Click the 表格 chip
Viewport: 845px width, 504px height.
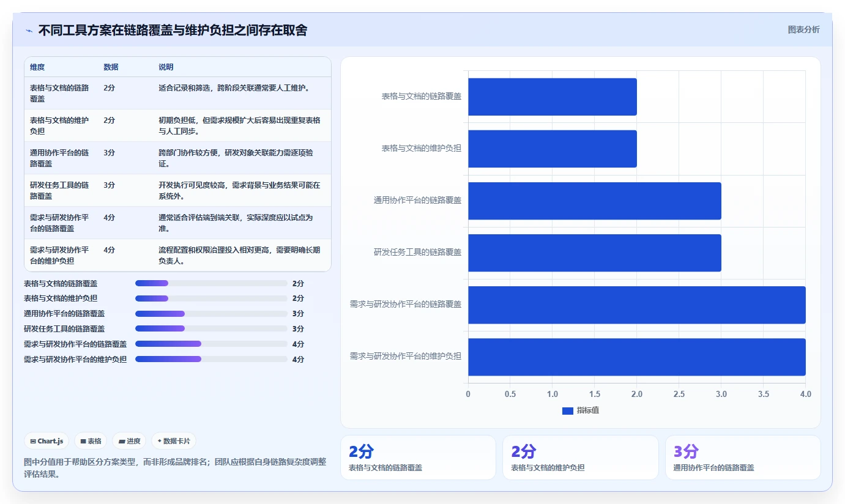tap(91, 441)
